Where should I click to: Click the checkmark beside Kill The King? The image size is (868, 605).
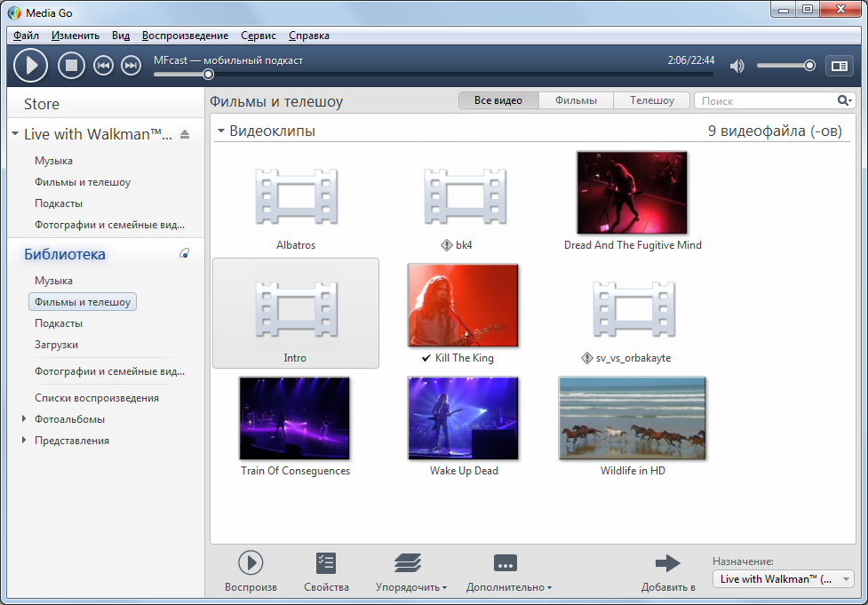[426, 358]
